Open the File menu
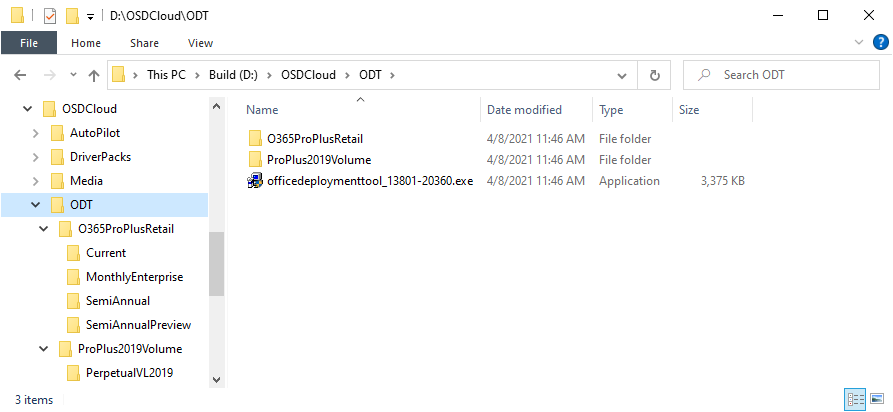The height and width of the screenshot is (412, 893). tap(28, 43)
